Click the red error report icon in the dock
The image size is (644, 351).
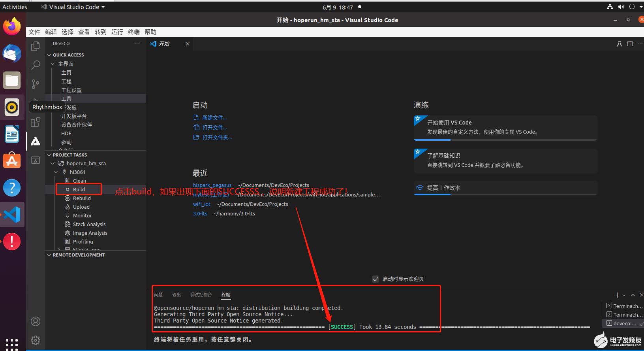pos(12,242)
